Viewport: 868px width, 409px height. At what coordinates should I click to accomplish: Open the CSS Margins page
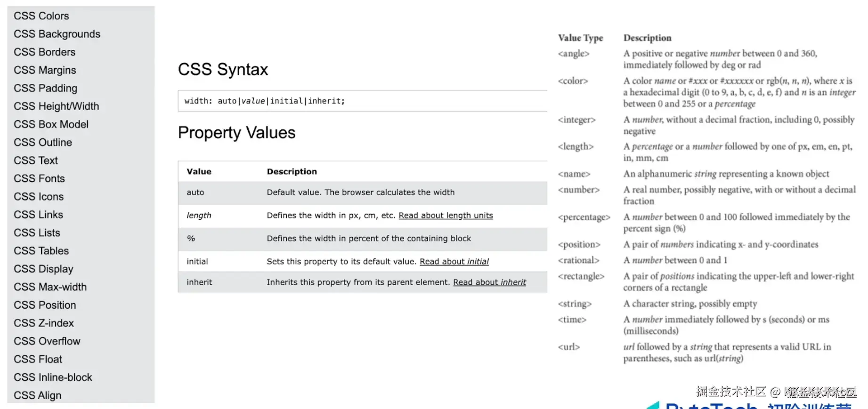pos(45,70)
